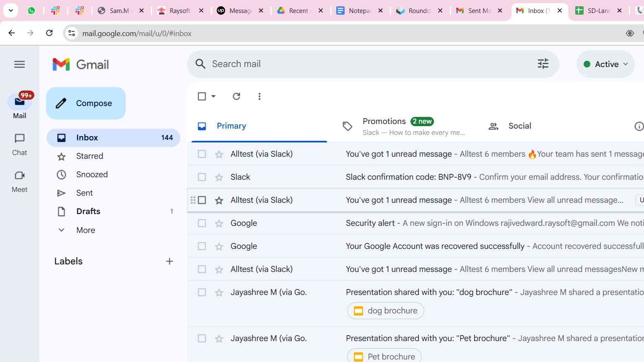Image resolution: width=644 pixels, height=362 pixels.
Task: Star the dog brochure presentation email
Action: (x=219, y=292)
